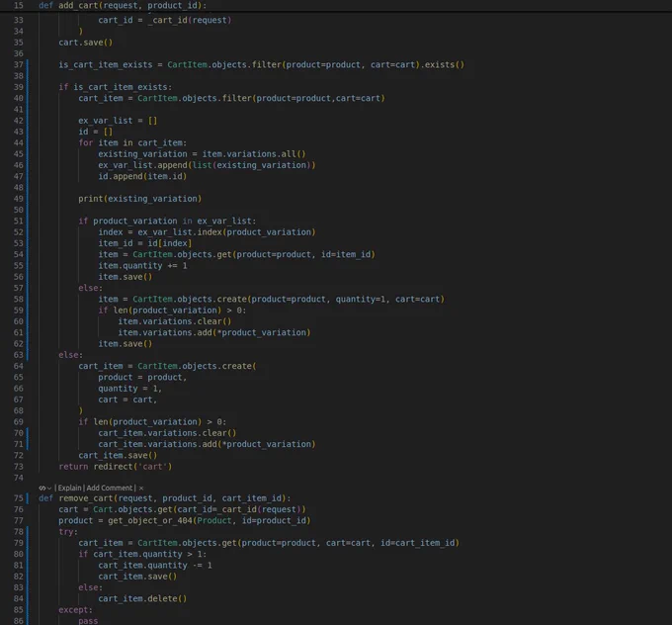
Task: Place cursor on 'cart.save()' line 35
Action: click(86, 43)
